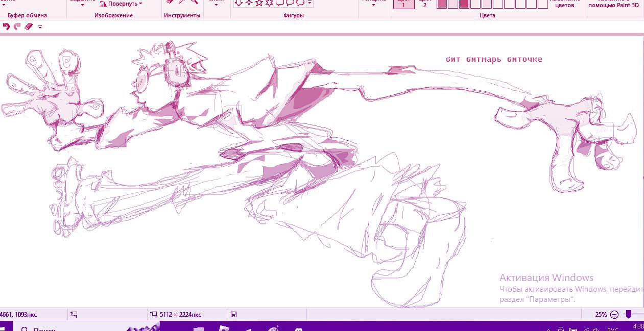Click the file size disk icon in status bar
Screen dimensions: 644x331
[x=233, y=315]
